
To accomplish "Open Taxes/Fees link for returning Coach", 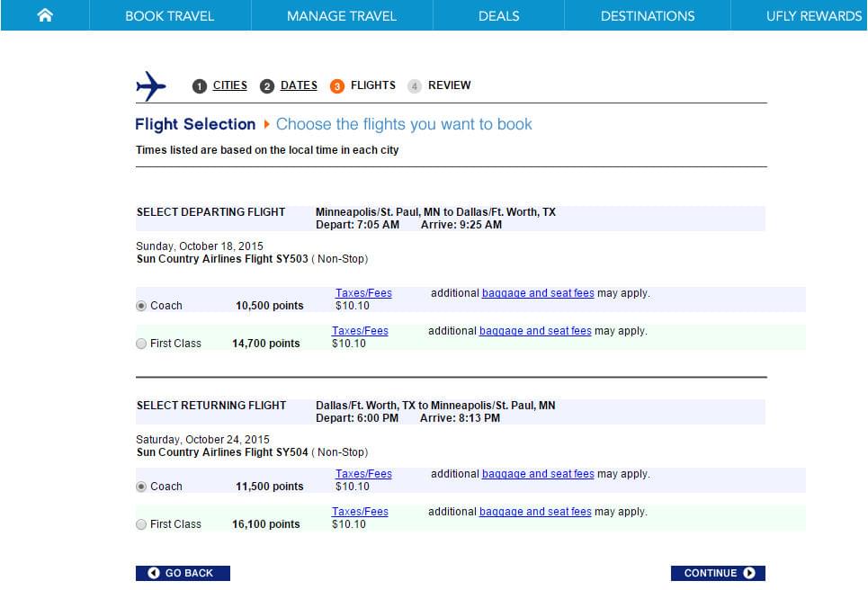I will (363, 474).
